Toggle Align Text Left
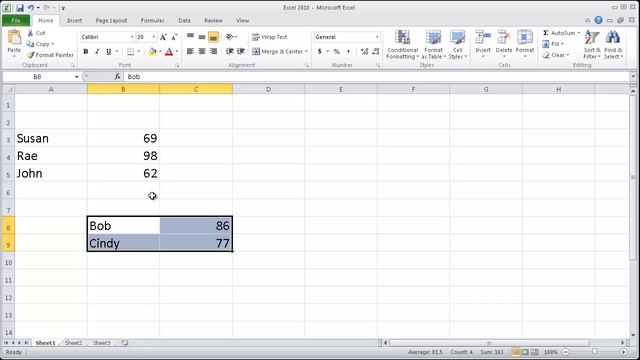Viewport: 640px width, 360px height. tap(190, 51)
